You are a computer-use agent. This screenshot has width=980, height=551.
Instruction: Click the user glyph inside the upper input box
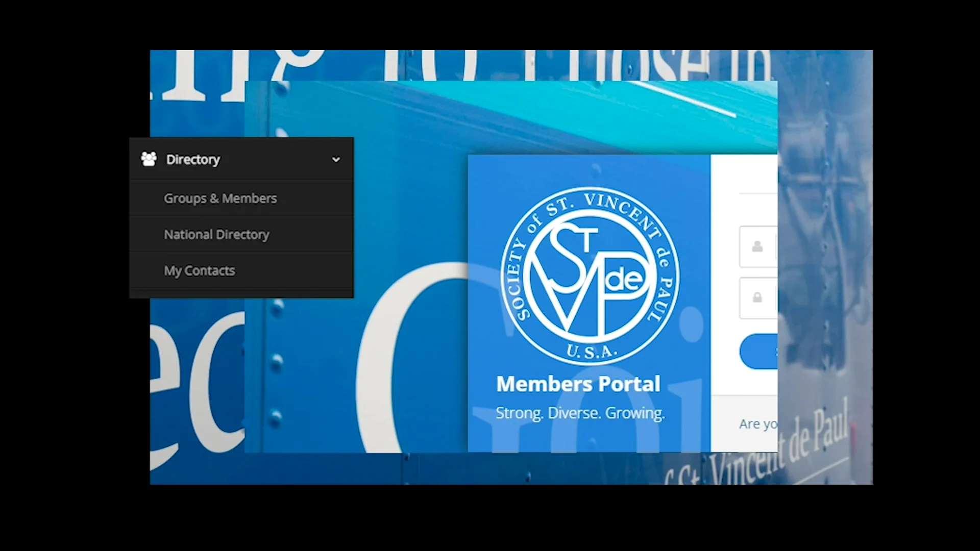pyautogui.click(x=757, y=247)
